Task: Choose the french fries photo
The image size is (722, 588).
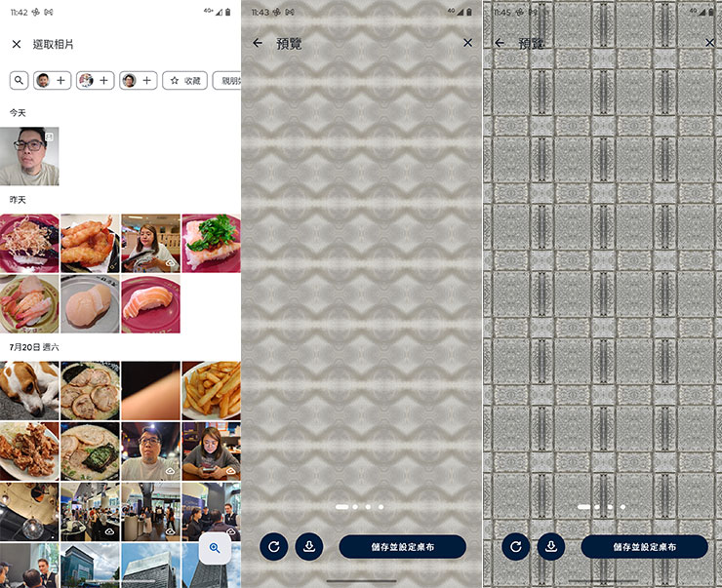Action: point(212,391)
